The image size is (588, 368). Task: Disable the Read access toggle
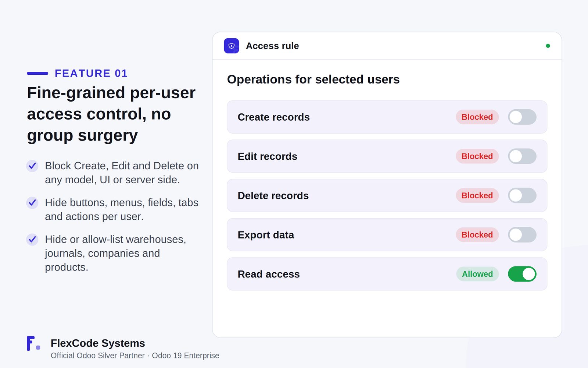tap(522, 274)
